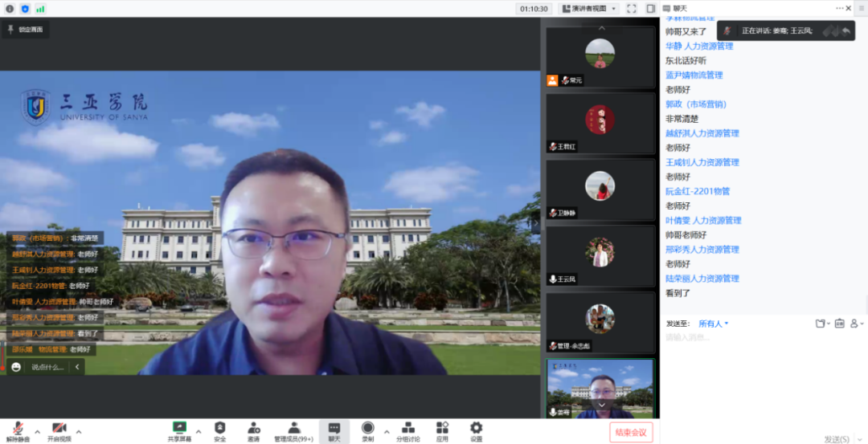Expand the arrow next to 开启视频
868x444 pixels.
pyautogui.click(x=79, y=431)
